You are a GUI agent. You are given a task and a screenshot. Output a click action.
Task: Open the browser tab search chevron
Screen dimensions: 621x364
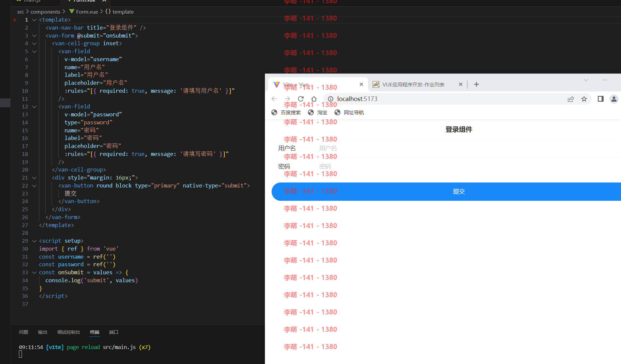(x=586, y=80)
